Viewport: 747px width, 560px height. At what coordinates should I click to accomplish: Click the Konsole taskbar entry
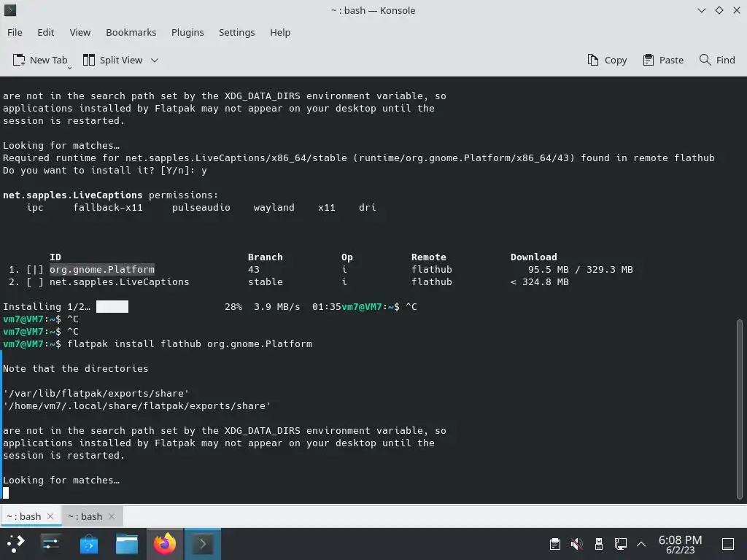tap(203, 543)
